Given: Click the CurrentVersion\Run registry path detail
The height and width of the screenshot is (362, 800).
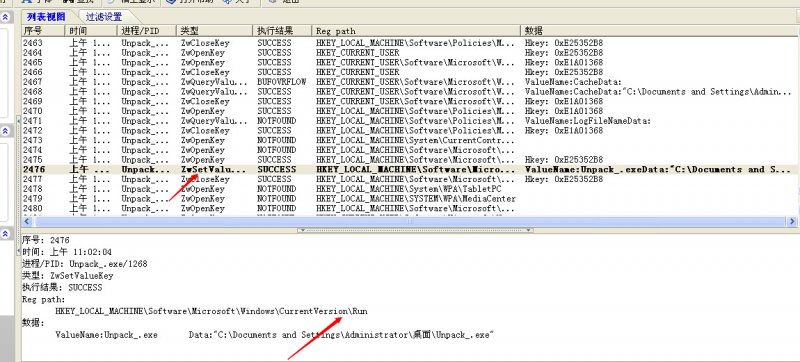Looking at the screenshot, I should 211,311.
